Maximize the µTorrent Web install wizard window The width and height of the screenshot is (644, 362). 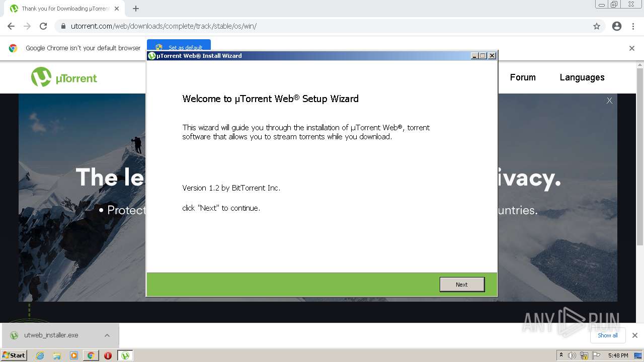483,56
